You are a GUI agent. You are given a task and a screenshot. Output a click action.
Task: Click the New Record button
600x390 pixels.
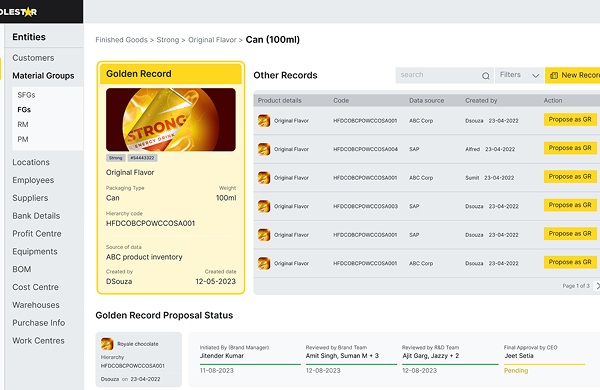pyautogui.click(x=573, y=75)
